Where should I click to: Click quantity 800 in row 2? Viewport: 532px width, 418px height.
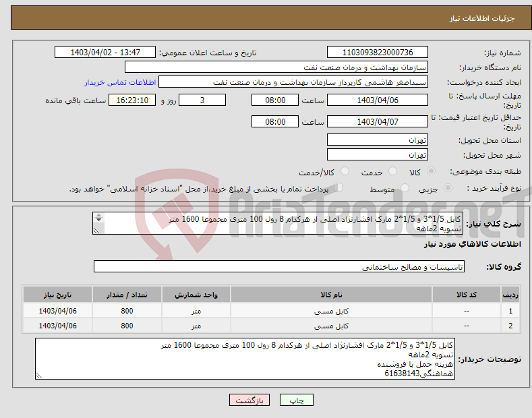127,326
